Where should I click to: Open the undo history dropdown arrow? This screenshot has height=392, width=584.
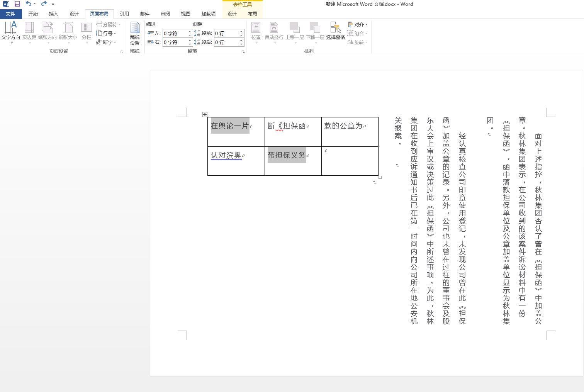tap(34, 4)
